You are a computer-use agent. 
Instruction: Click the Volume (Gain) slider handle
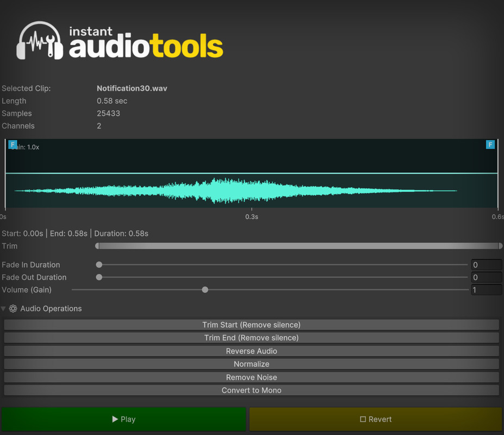pyautogui.click(x=204, y=290)
